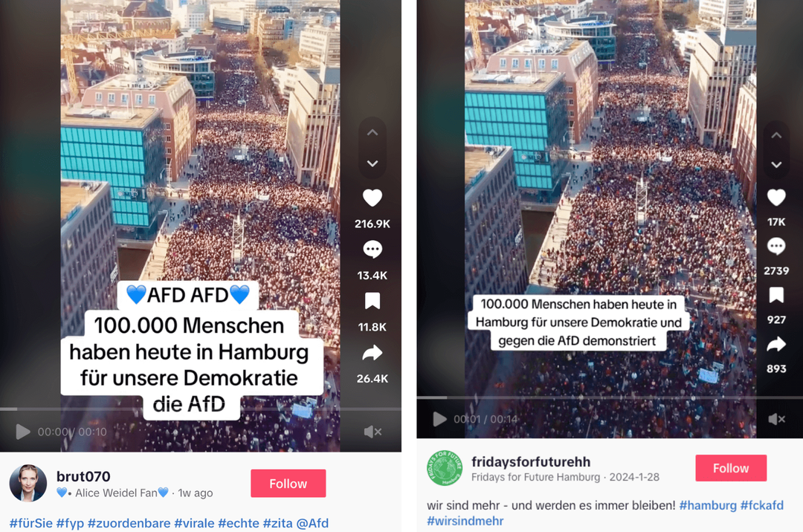Go to next video using right down chevron
This screenshot has height=532, width=803.
coord(776,165)
